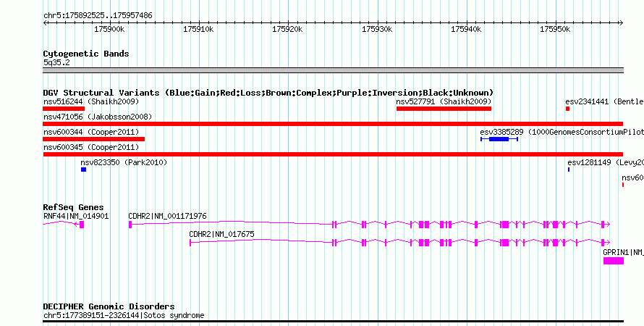Click the ruler's left arrow end

[x=45, y=23]
